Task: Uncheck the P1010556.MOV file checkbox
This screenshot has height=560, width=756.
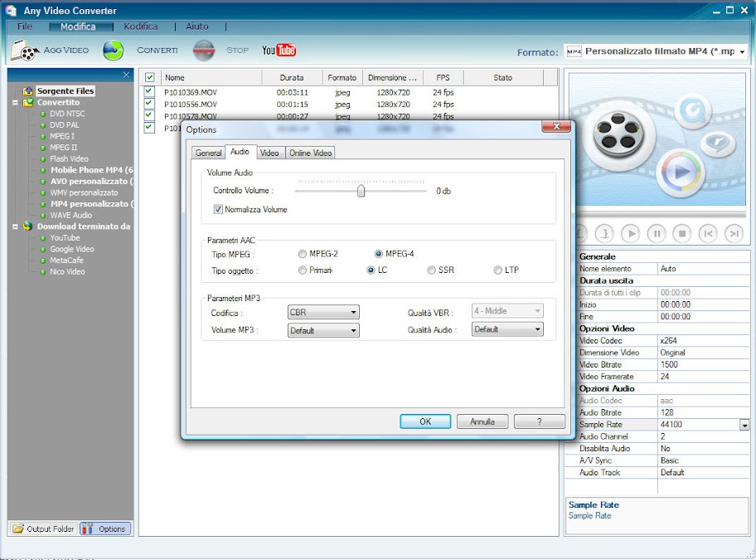Action: 149,103
